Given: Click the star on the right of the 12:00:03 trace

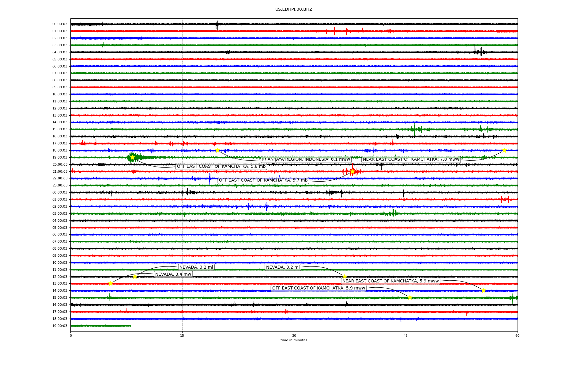Looking at the screenshot, I should point(345,277).
